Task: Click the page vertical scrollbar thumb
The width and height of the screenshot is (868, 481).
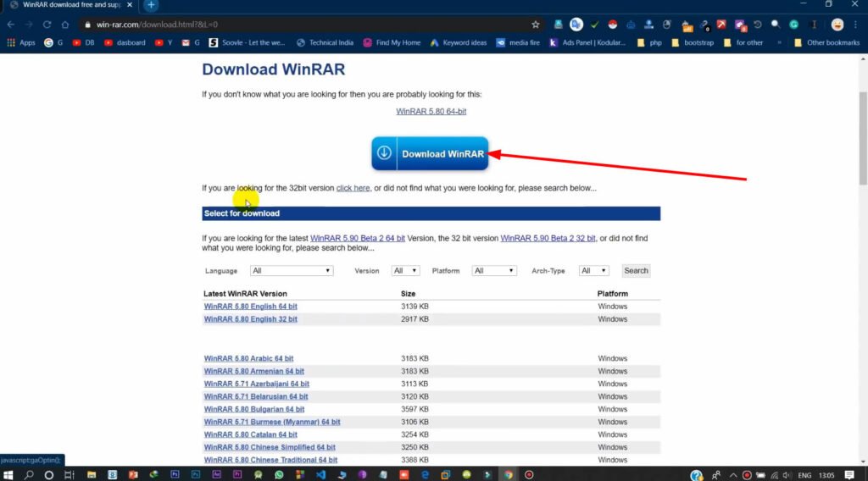Action: (x=863, y=138)
